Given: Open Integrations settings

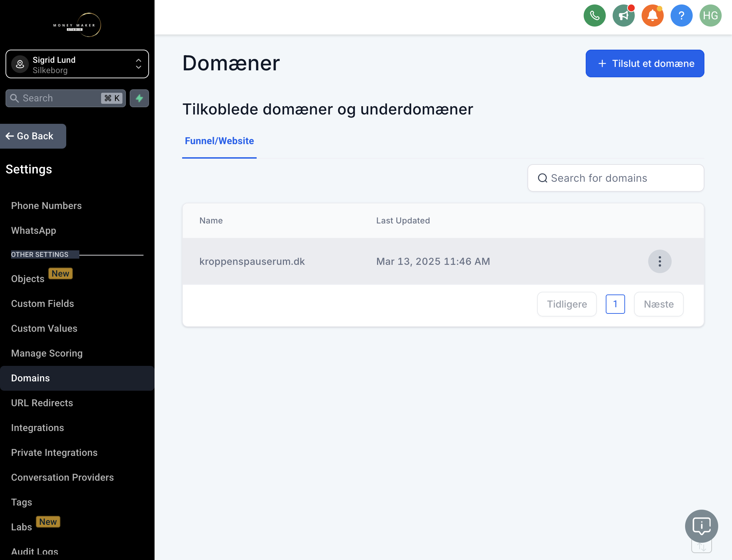Looking at the screenshot, I should (x=38, y=428).
